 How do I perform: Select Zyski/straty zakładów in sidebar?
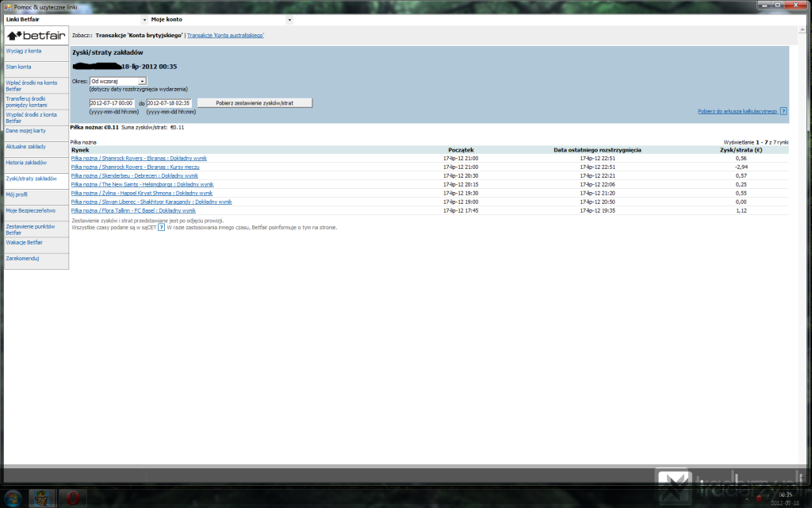coord(32,179)
